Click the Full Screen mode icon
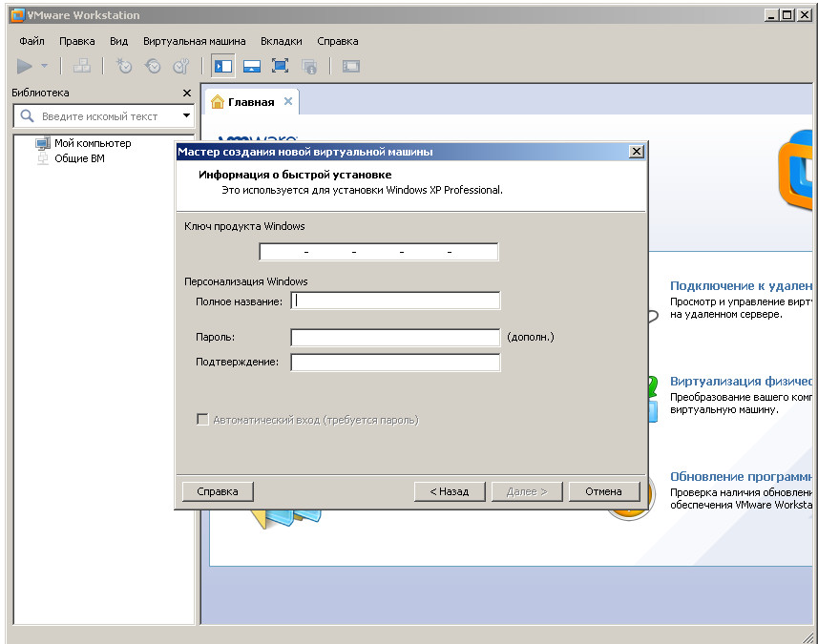Screen dimensions: 818x644 [281, 66]
